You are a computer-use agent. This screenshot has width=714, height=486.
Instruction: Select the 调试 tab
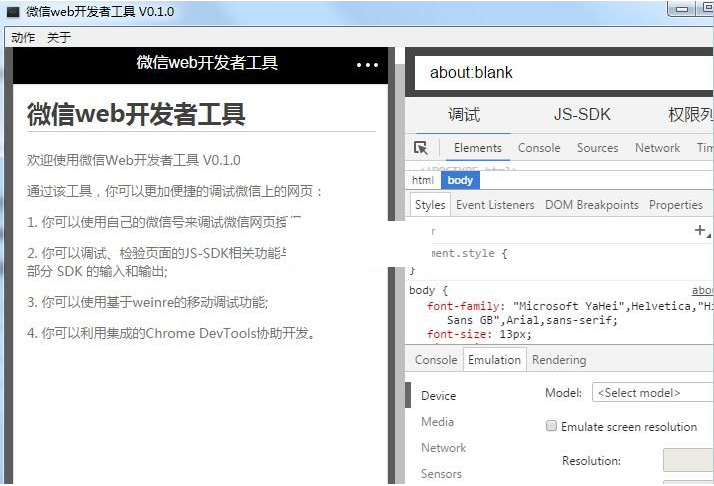(x=464, y=114)
